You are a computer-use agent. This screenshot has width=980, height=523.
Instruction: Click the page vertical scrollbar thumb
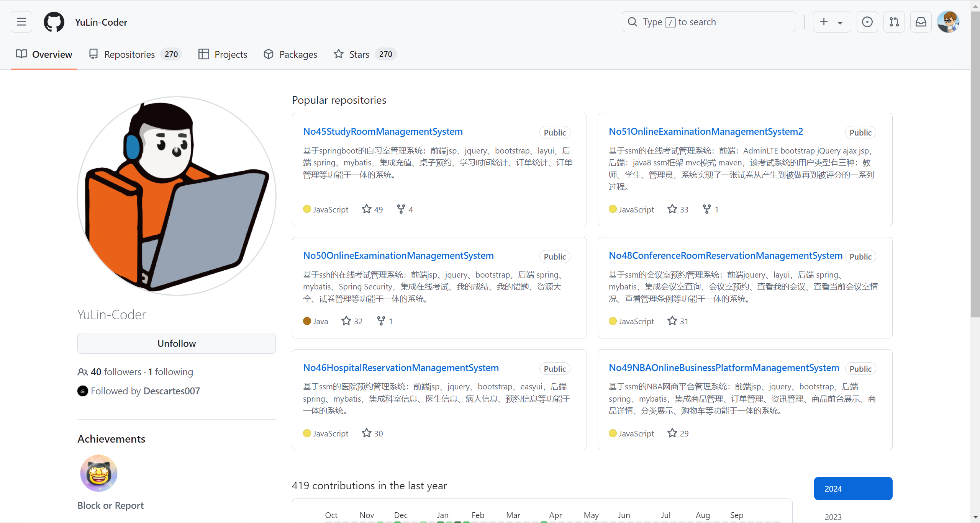975,164
